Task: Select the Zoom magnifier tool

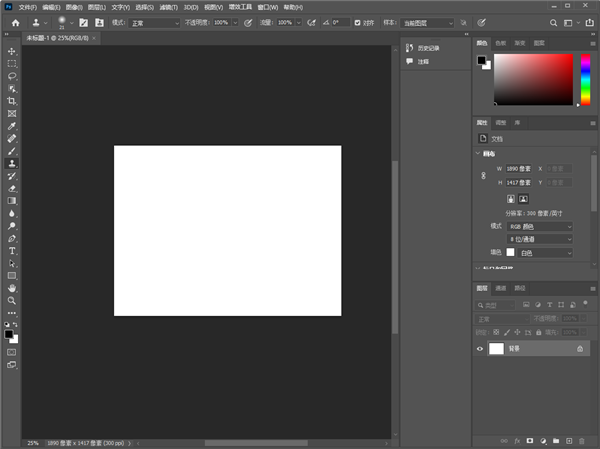Action: (12, 300)
